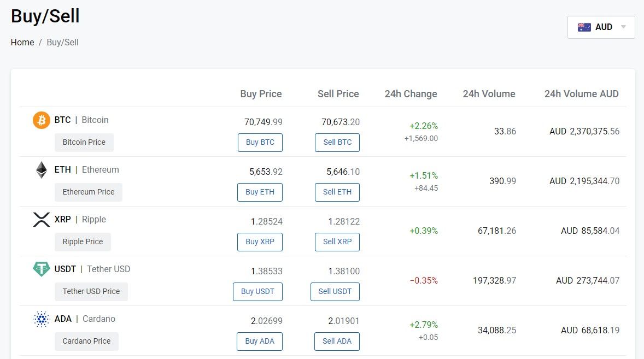Click the USDT sell price 1.38100

coord(344,271)
